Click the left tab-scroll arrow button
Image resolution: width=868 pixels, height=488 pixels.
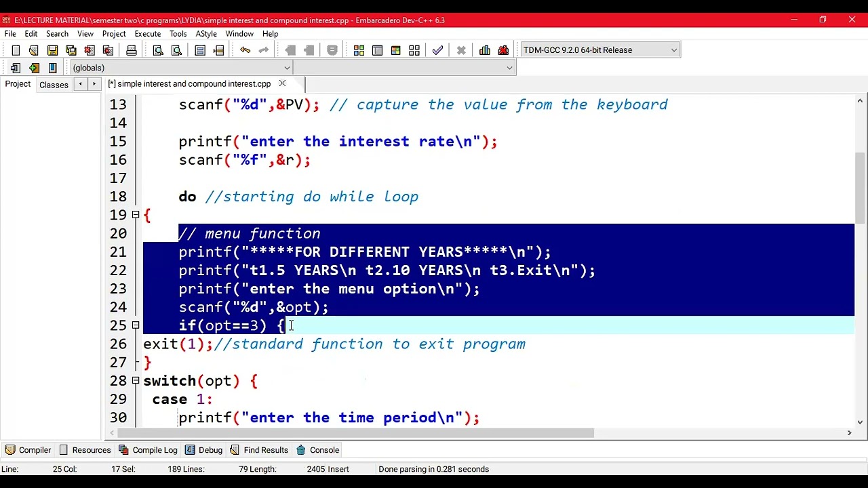[x=80, y=84]
